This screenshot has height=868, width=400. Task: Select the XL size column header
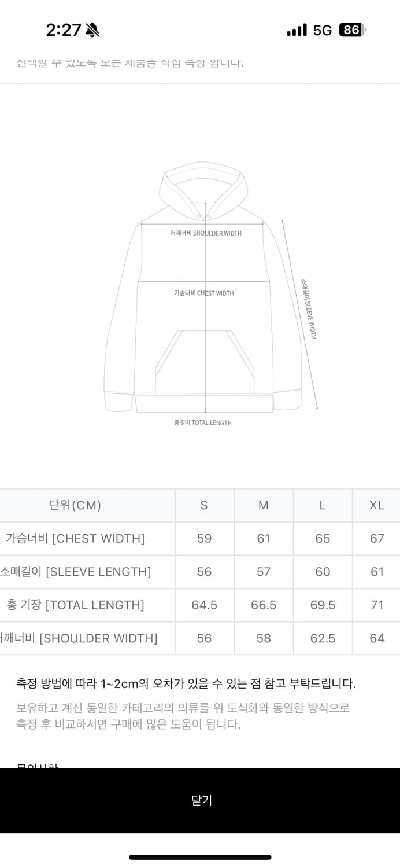tap(377, 505)
